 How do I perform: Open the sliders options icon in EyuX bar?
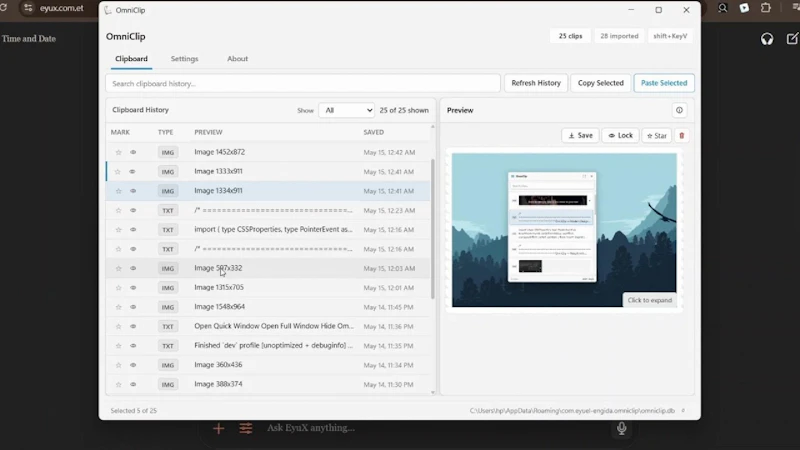246,429
